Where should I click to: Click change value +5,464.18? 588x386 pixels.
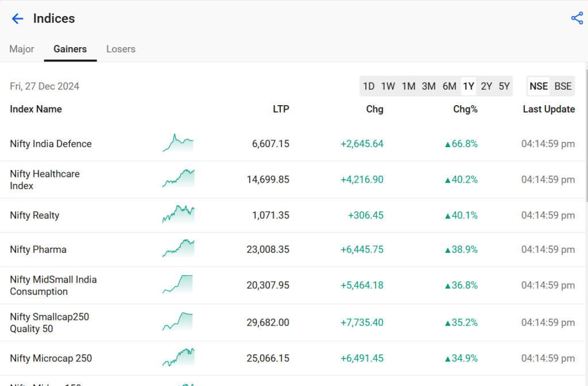coord(362,285)
